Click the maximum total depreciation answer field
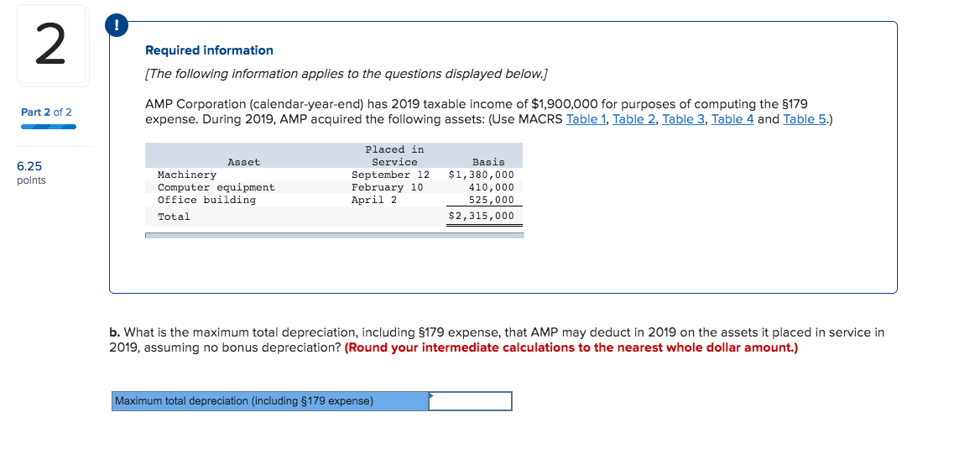980x470 pixels. point(470,401)
